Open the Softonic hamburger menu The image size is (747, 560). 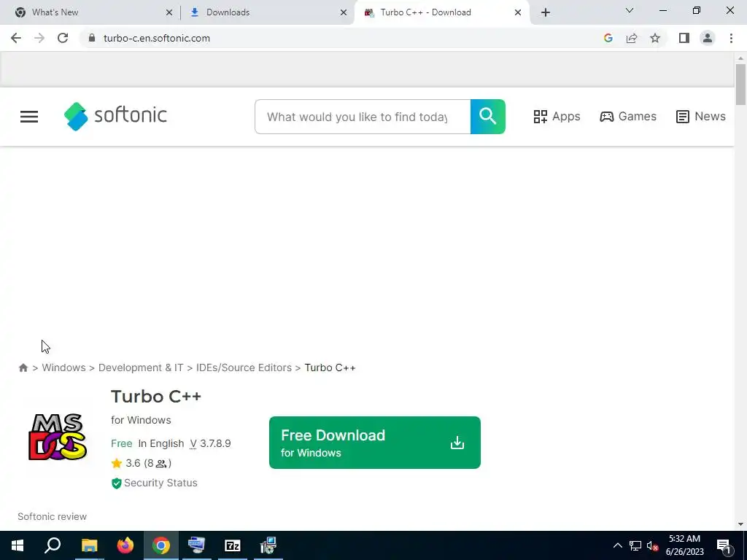pyautogui.click(x=29, y=117)
